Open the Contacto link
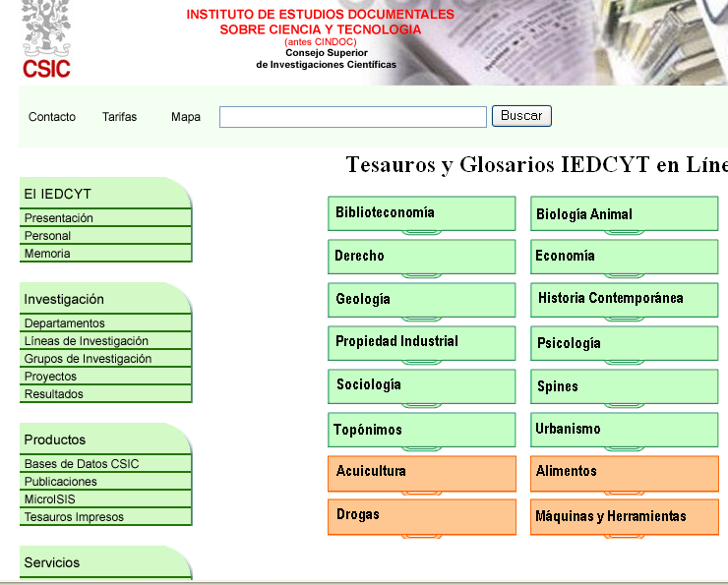728x585 pixels. pyautogui.click(x=52, y=117)
